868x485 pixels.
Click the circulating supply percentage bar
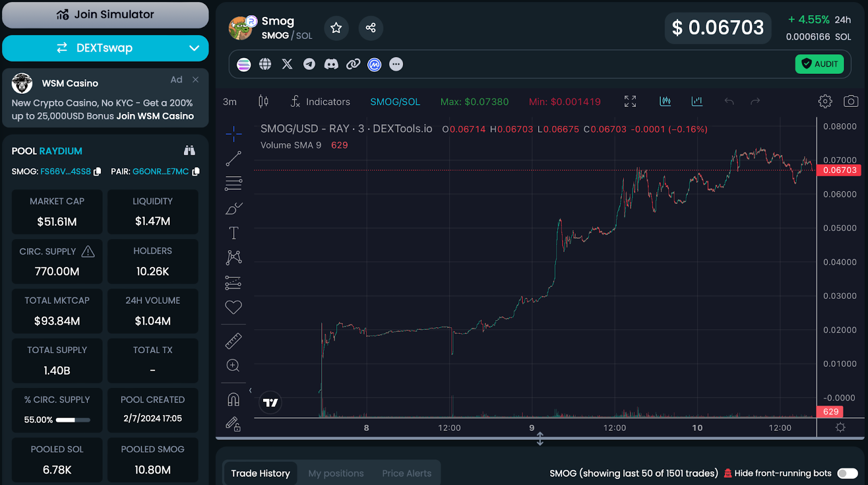click(73, 420)
